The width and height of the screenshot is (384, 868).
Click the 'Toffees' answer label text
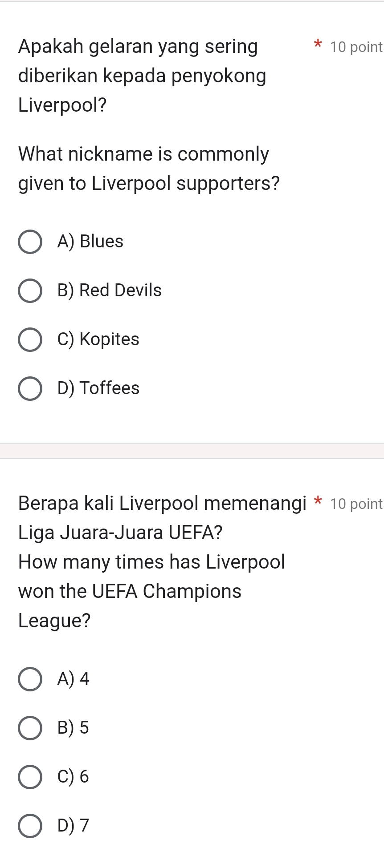[109, 388]
